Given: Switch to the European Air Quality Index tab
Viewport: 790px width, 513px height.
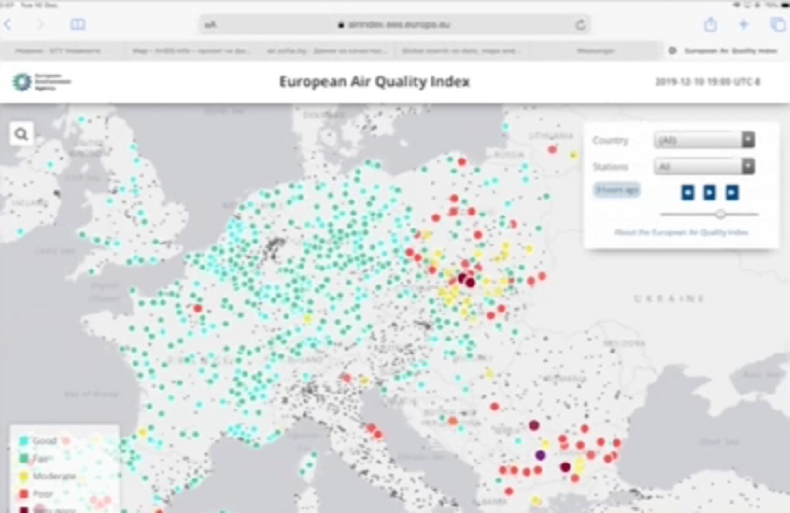Looking at the screenshot, I should pyautogui.click(x=726, y=49).
